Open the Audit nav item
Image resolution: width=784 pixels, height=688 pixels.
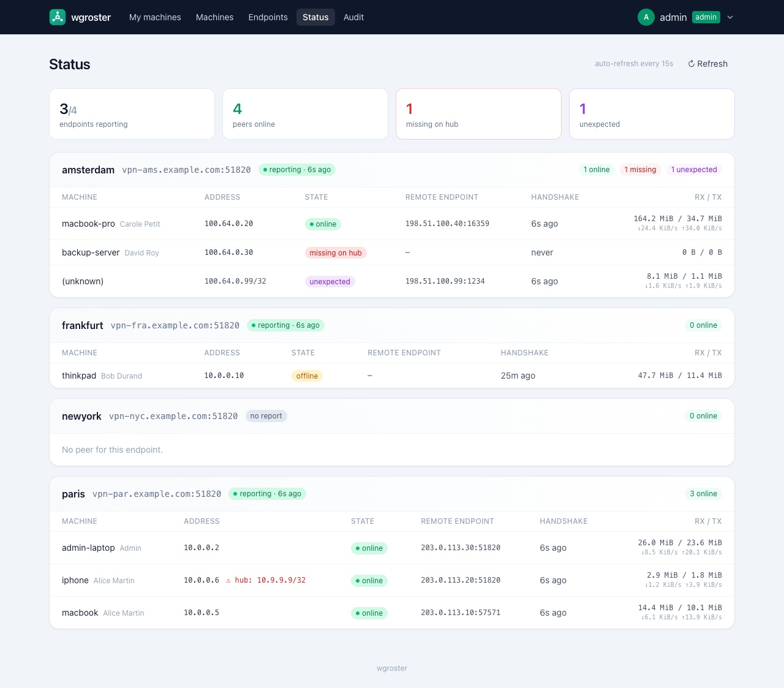click(353, 17)
